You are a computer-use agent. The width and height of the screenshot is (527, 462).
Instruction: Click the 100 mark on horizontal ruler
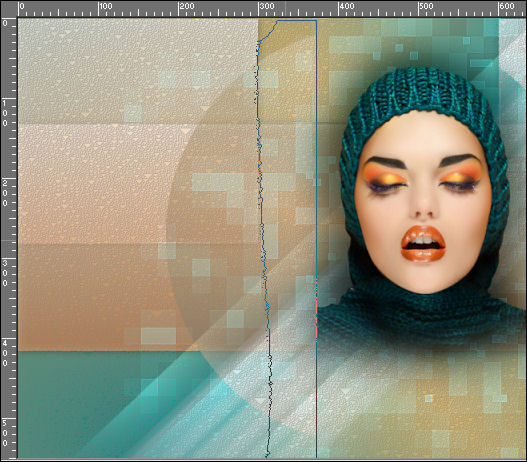tap(106, 6)
